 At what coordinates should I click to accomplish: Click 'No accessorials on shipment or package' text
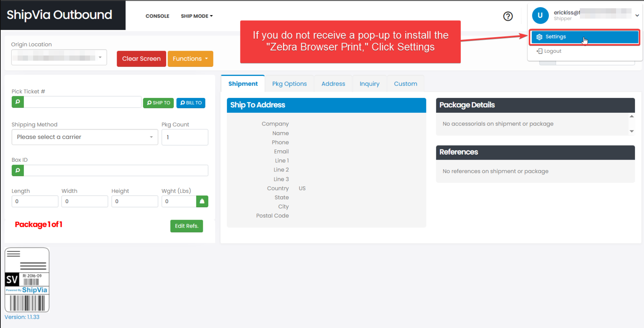pyautogui.click(x=498, y=124)
